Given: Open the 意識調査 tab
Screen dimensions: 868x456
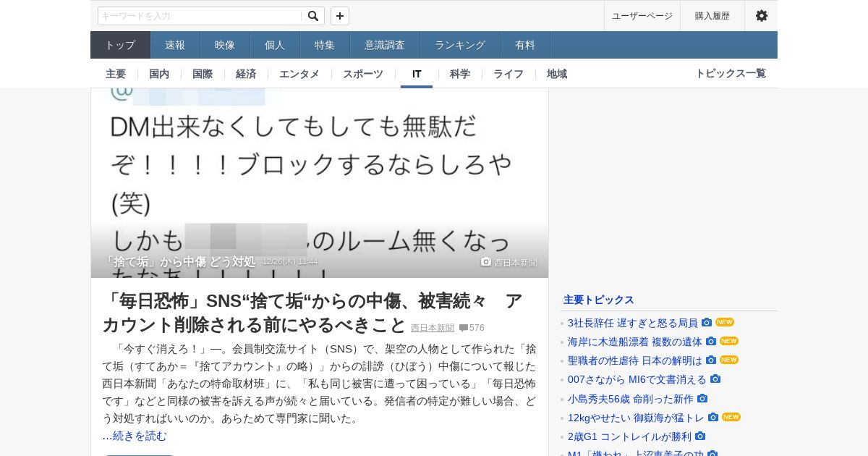Looking at the screenshot, I should click(385, 45).
